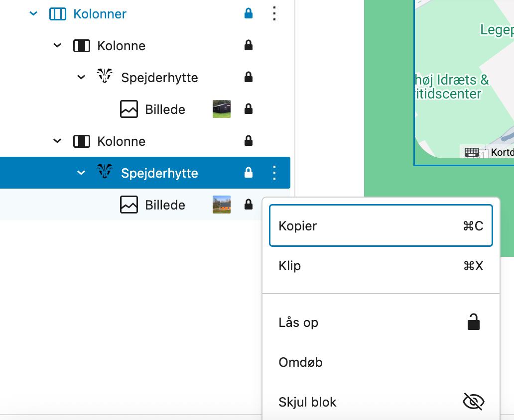Image resolution: width=514 pixels, height=420 pixels.
Task: Click the first Spejderhytte block icon
Action: 105,77
